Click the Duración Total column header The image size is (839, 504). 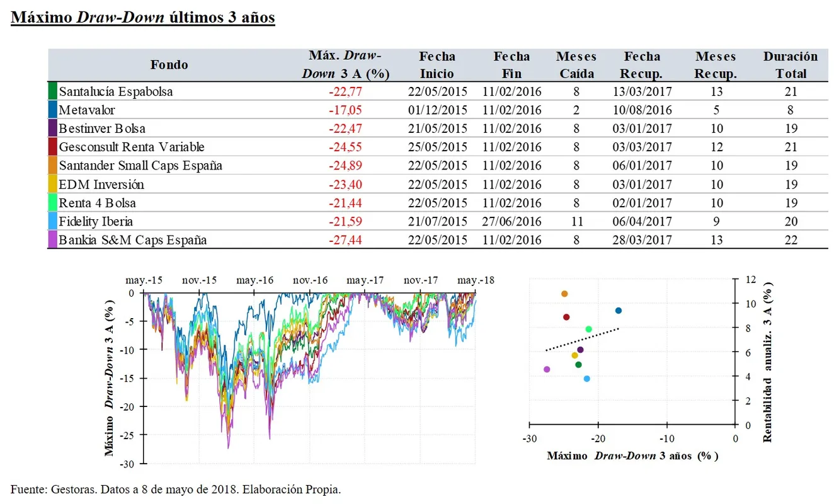point(790,65)
